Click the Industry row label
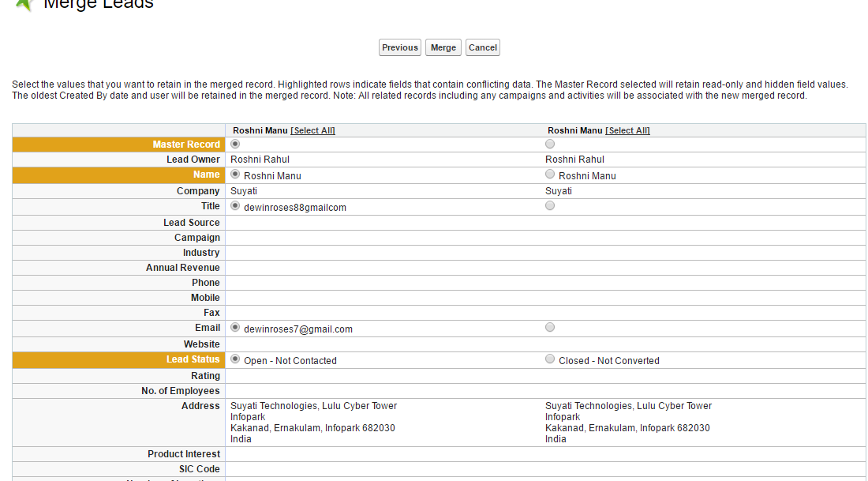The width and height of the screenshot is (868, 481). pyautogui.click(x=201, y=253)
